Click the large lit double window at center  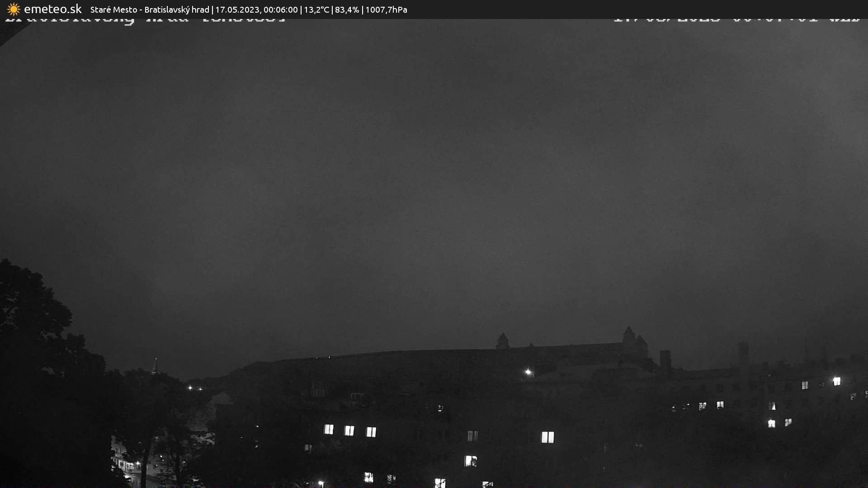547,437
